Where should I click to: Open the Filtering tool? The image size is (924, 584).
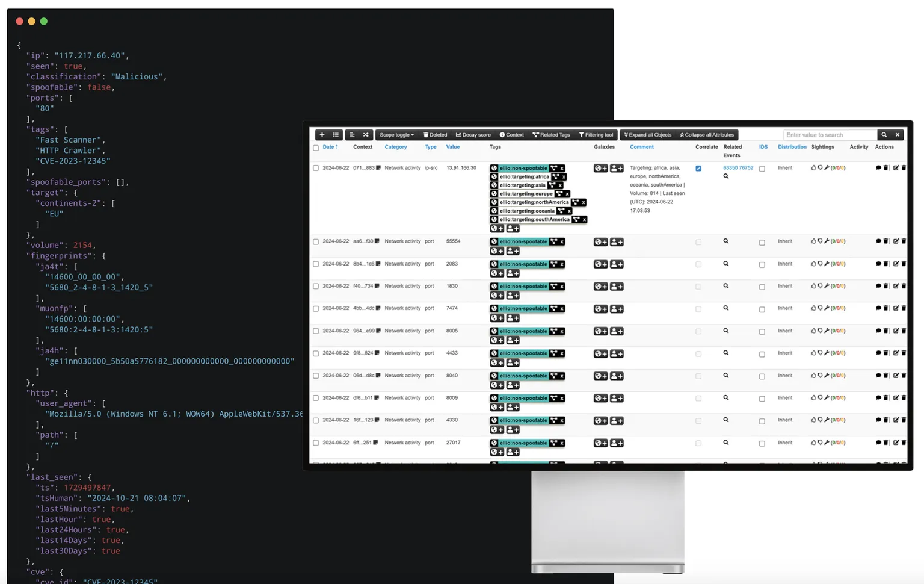point(596,135)
